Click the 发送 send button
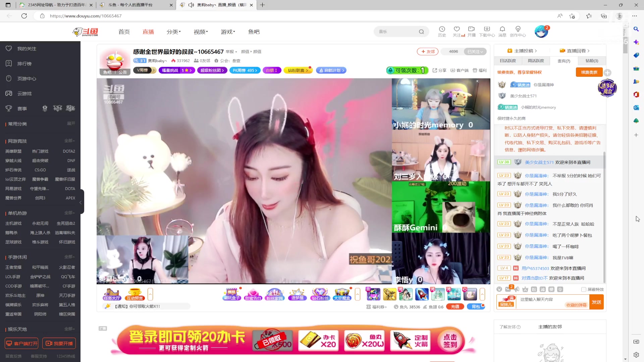 tap(597, 302)
